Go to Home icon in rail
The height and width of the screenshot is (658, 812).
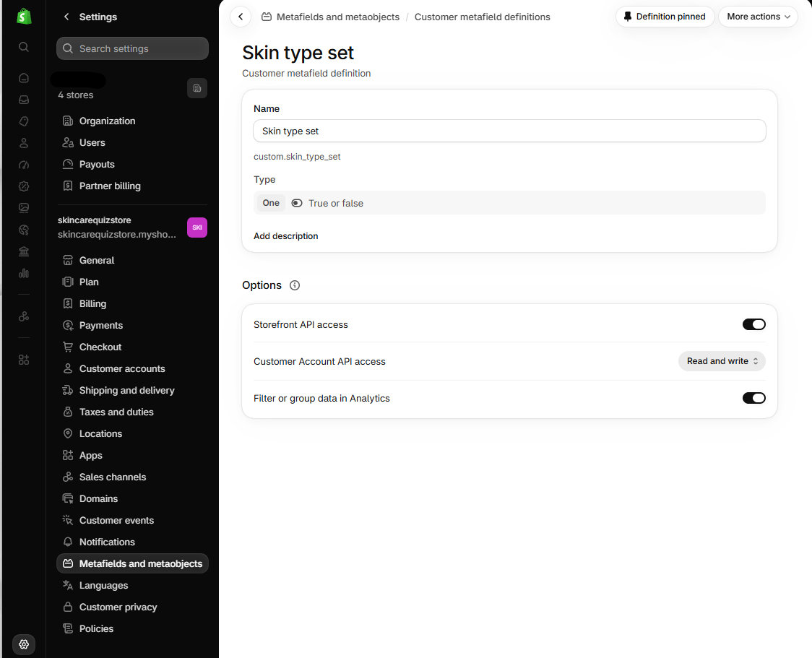[x=24, y=78]
